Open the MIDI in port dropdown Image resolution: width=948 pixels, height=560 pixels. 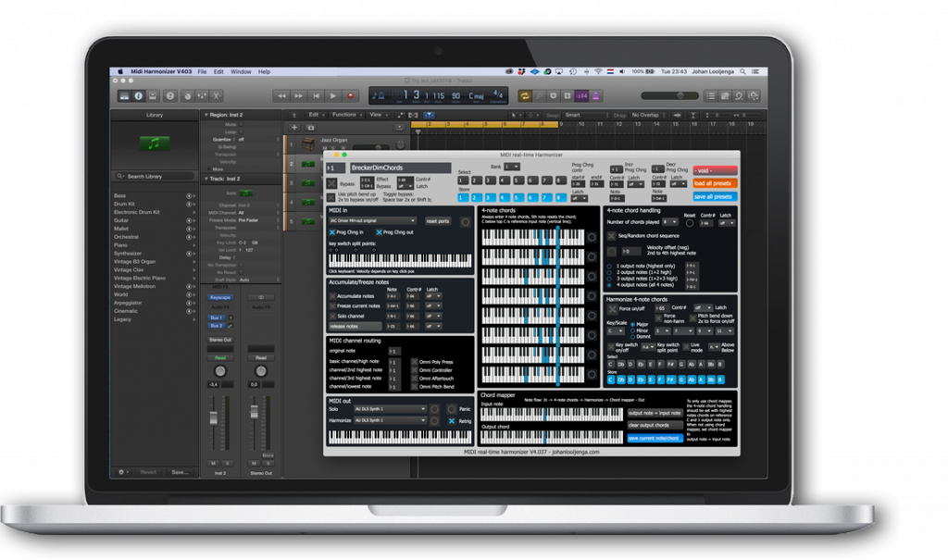[x=372, y=220]
